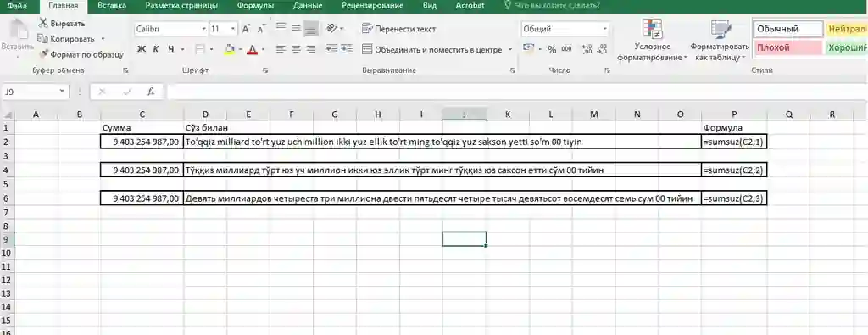Apply thousands separator (000) format
This screenshot has width=868, height=335.
[566, 49]
